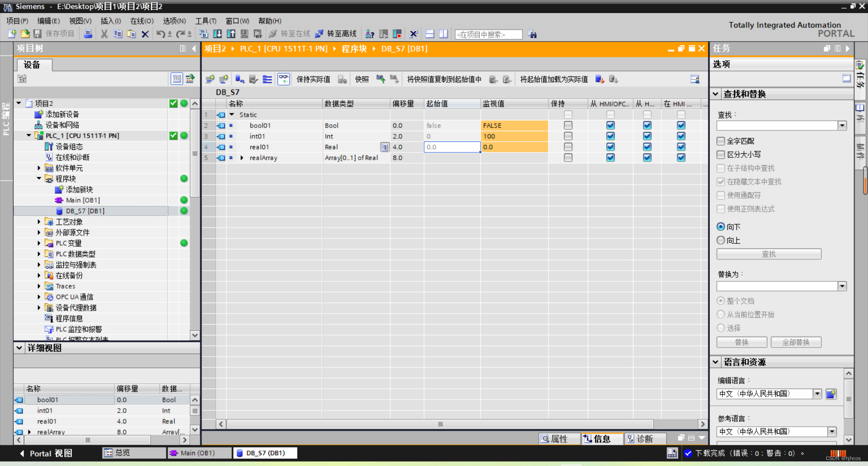
Task: Click the search-in-project binoculars icon
Action: (533, 34)
